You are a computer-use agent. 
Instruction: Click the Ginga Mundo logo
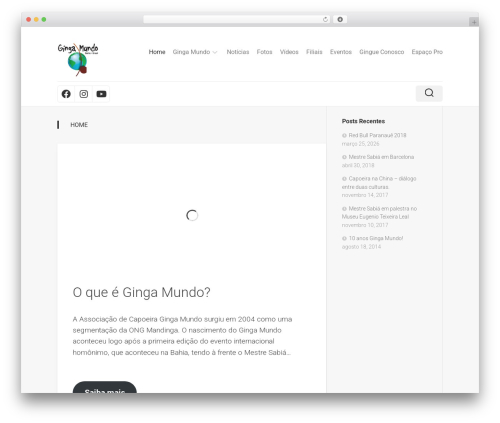(78, 59)
